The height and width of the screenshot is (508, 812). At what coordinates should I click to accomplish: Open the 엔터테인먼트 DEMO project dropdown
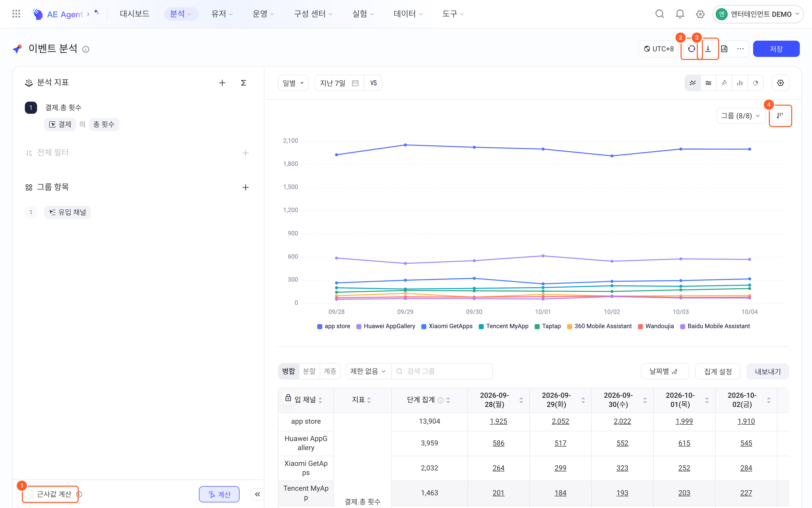pos(758,14)
